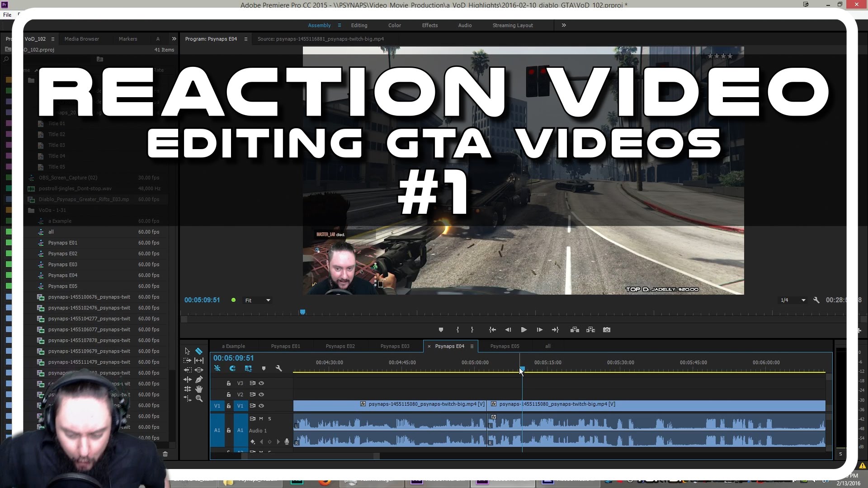868x488 pixels.
Task: Open program monitor settings wrench
Action: tap(816, 300)
